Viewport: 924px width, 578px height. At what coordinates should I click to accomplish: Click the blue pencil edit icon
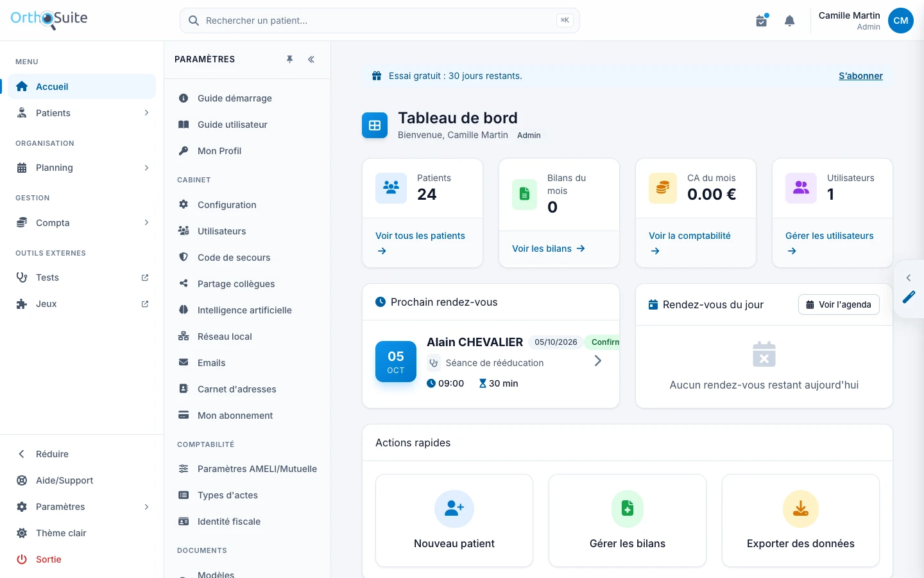click(x=909, y=297)
